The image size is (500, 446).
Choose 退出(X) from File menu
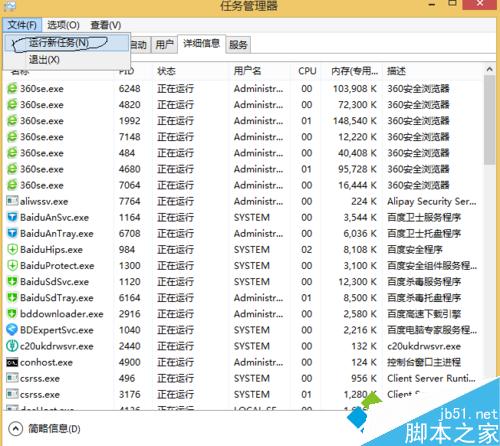[x=67, y=60]
